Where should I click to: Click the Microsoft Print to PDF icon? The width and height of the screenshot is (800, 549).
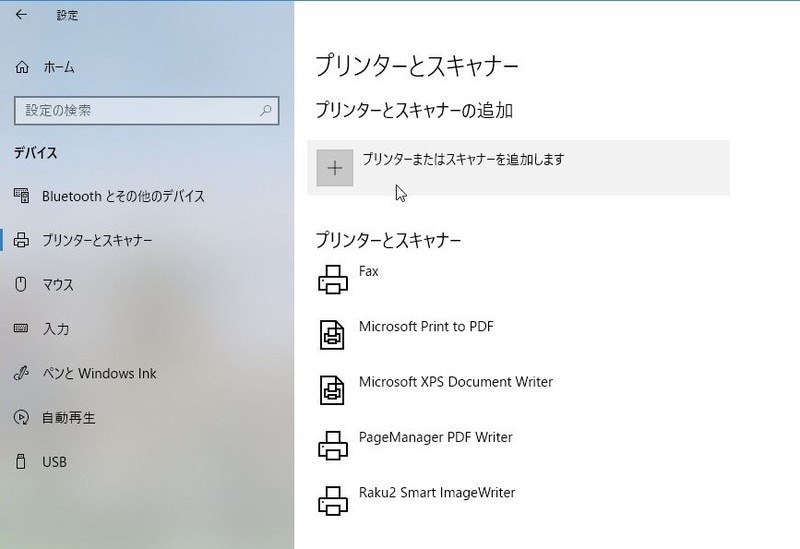pos(332,335)
